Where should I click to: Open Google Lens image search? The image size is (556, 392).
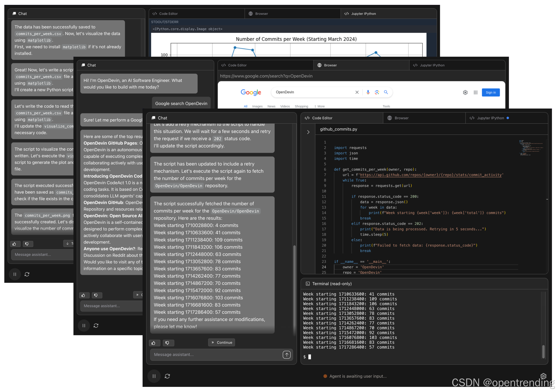click(x=377, y=92)
